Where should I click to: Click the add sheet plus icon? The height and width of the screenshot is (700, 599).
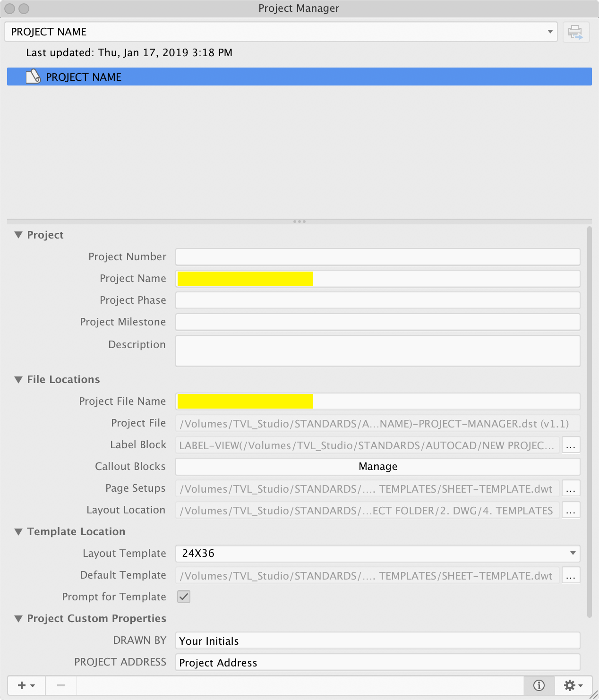[22, 685]
